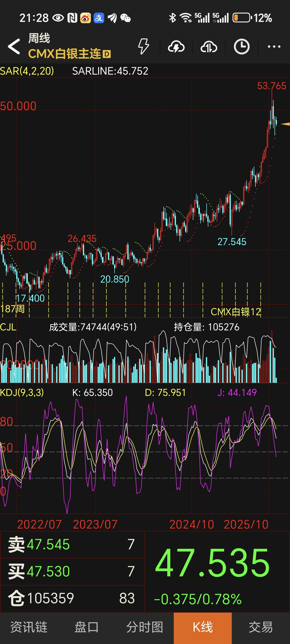The width and height of the screenshot is (290, 644).
Task: Select the K线 tab
Action: (x=203, y=628)
